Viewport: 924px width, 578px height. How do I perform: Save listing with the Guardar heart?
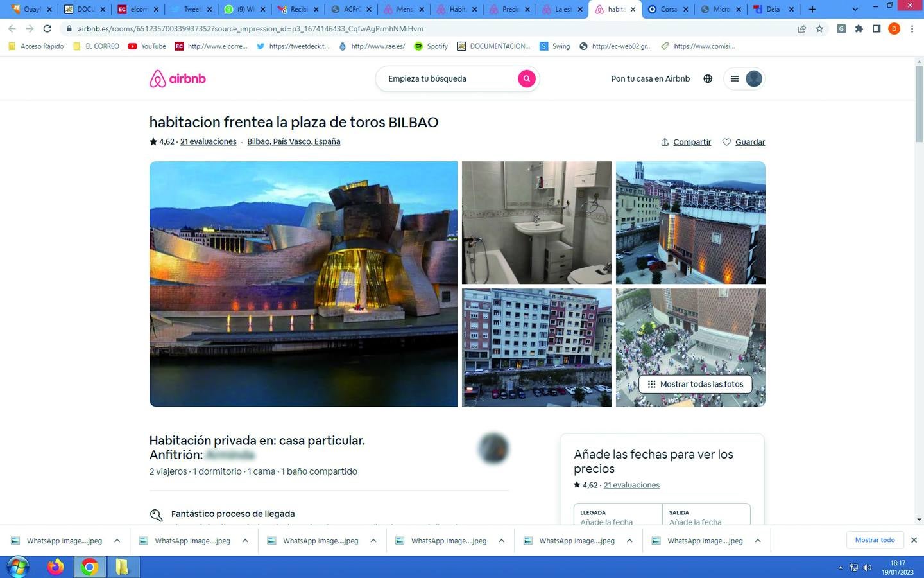pos(744,142)
